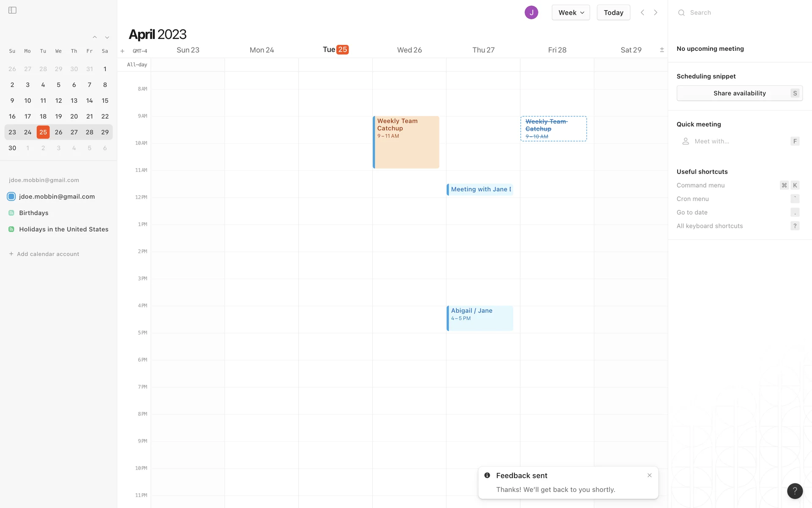
Task: Open All keyboard shortcuts
Action: pyautogui.click(x=709, y=226)
